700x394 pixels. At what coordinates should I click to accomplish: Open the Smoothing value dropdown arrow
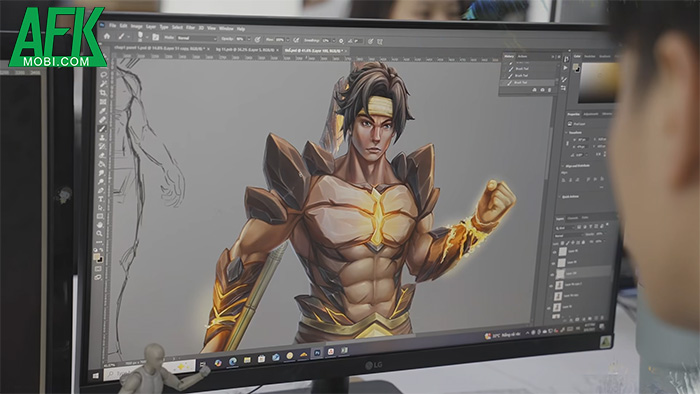[333, 41]
